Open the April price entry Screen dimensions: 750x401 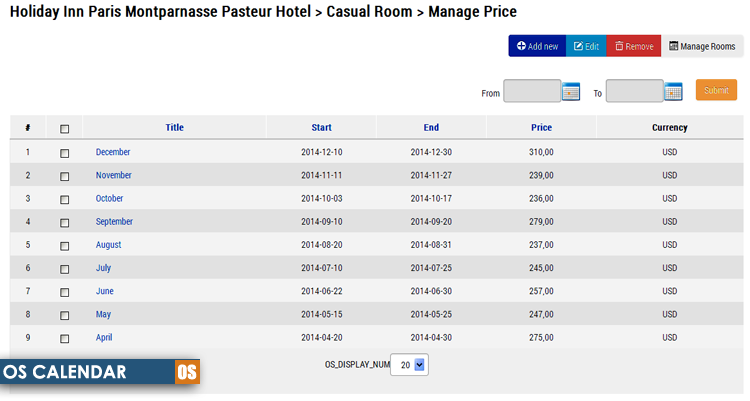104,337
